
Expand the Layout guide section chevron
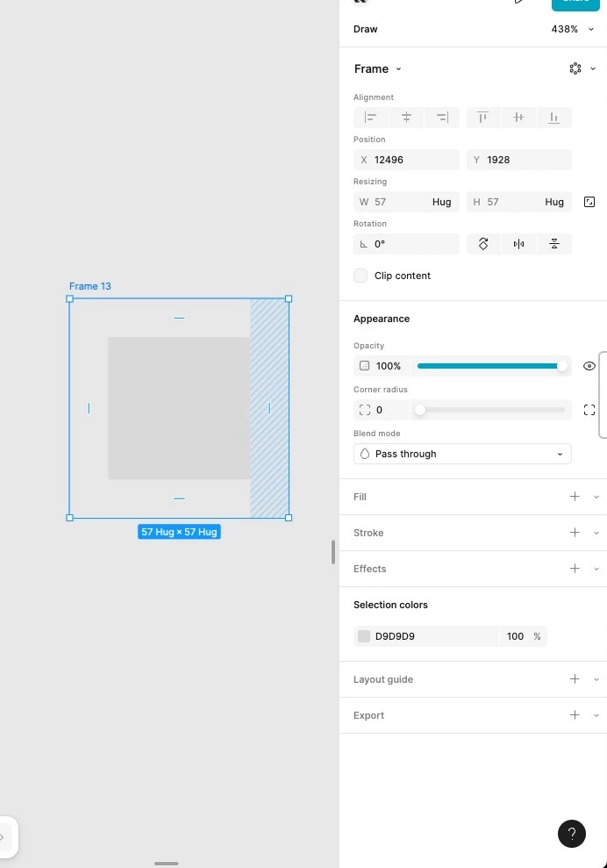(596, 680)
